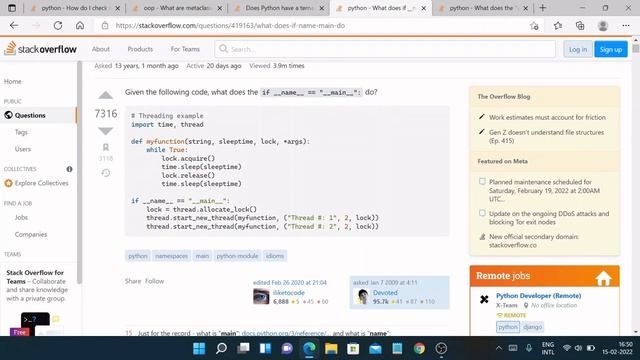This screenshot has height=360, width=640.
Task: Open 'Update on the ongoing DDoS attacks'
Action: [x=549, y=218]
